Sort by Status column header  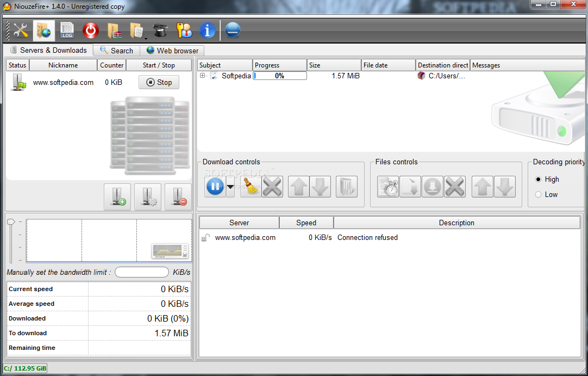pos(17,65)
